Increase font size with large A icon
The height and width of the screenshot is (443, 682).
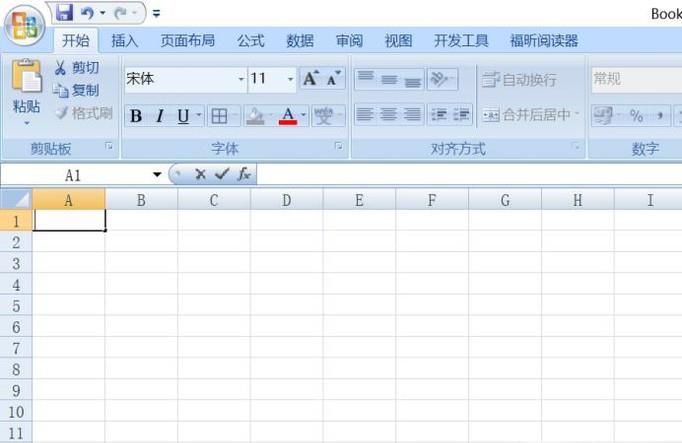(x=311, y=79)
